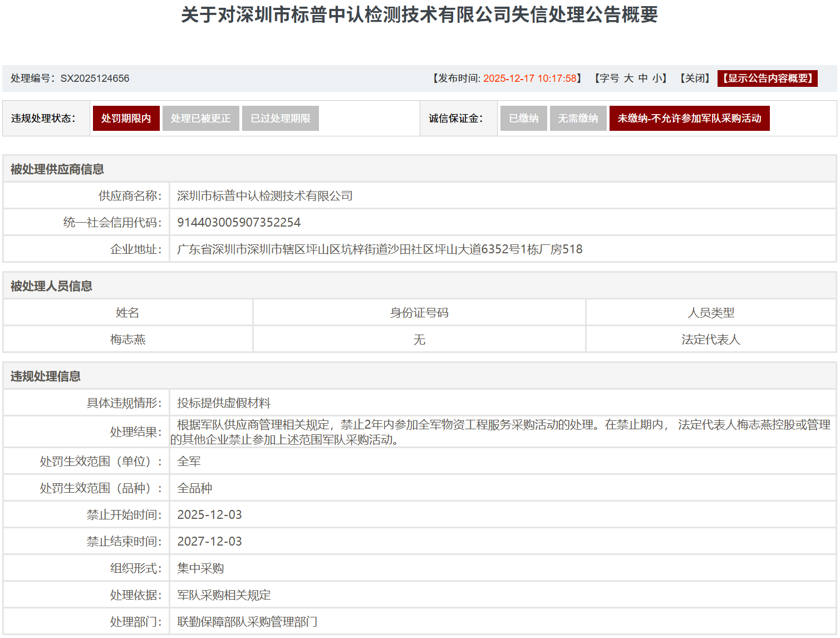The height and width of the screenshot is (638, 840).
Task: Click the 被处理供应商信息 section header
Action: [x=57, y=169]
